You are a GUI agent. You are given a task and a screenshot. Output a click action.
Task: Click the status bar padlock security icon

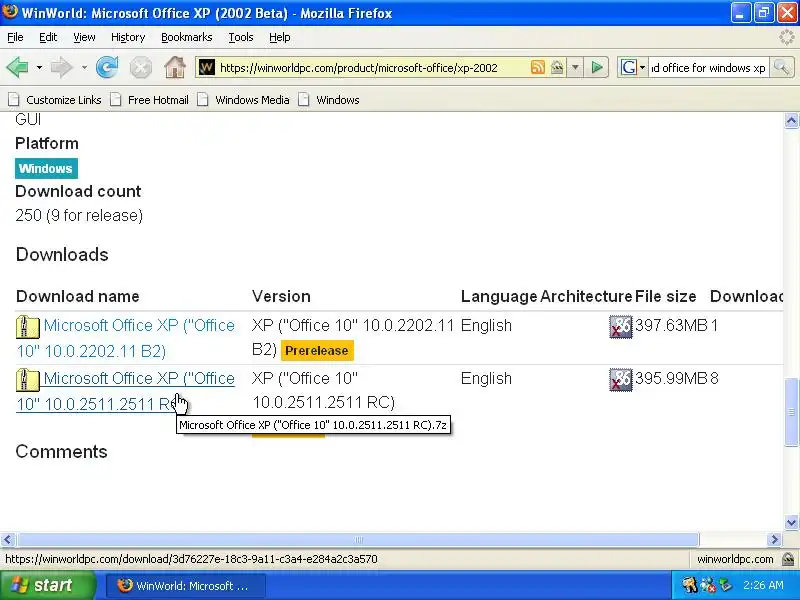(x=788, y=559)
